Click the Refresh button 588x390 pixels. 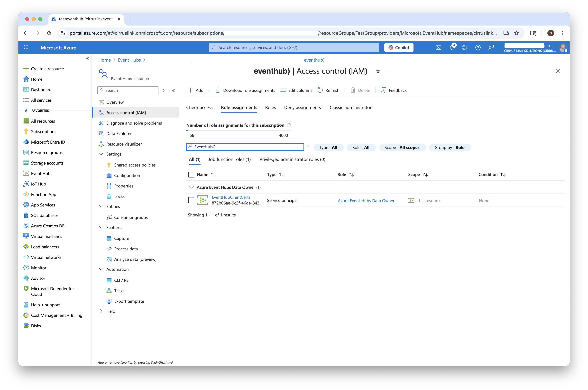328,90
